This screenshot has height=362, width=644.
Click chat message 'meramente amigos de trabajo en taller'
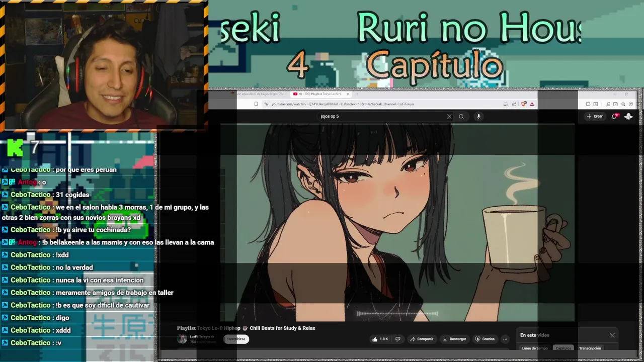(115, 293)
